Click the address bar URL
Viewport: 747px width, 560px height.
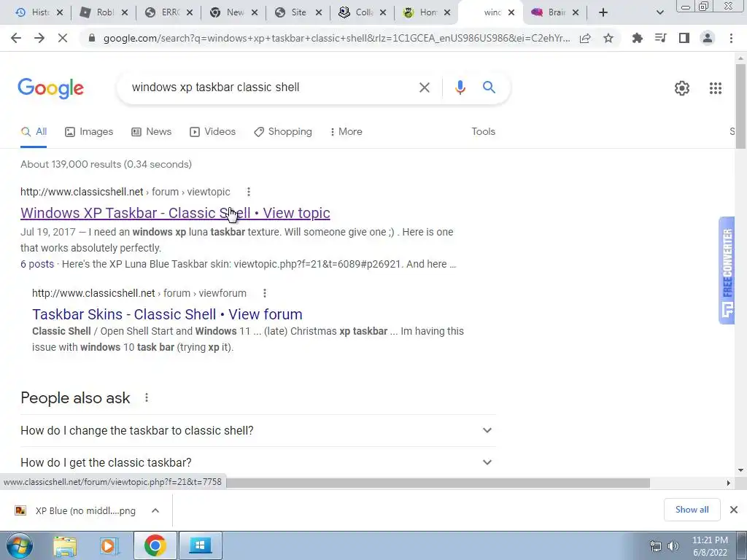coord(336,38)
